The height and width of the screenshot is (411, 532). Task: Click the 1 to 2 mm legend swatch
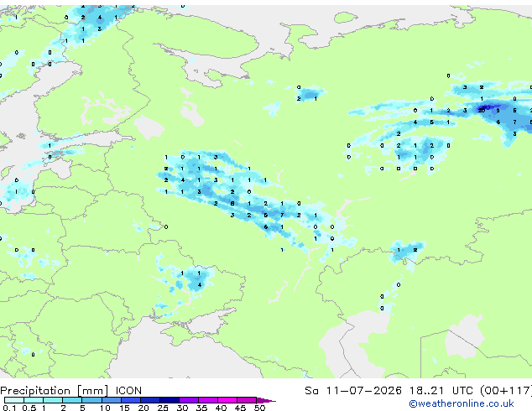point(53,400)
